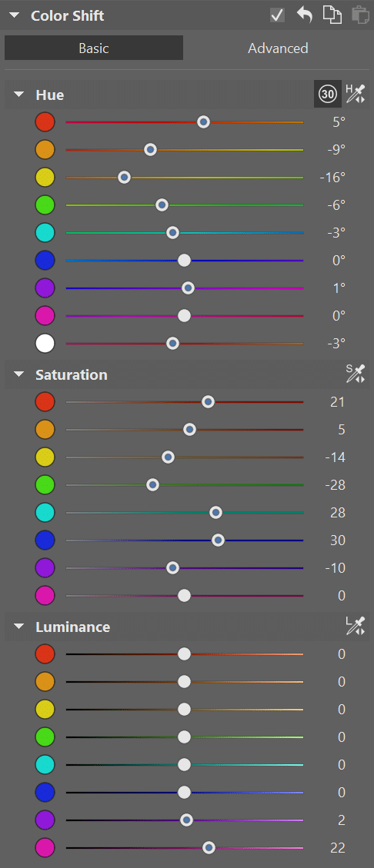Click the Color Shift reset arrow icon
This screenshot has width=374, height=868.
pos(304,15)
